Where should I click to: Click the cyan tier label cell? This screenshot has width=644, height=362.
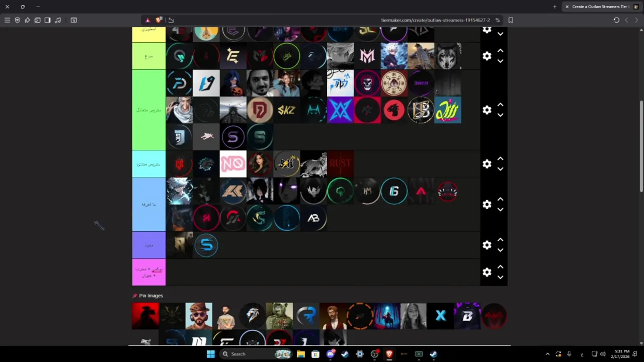149,164
